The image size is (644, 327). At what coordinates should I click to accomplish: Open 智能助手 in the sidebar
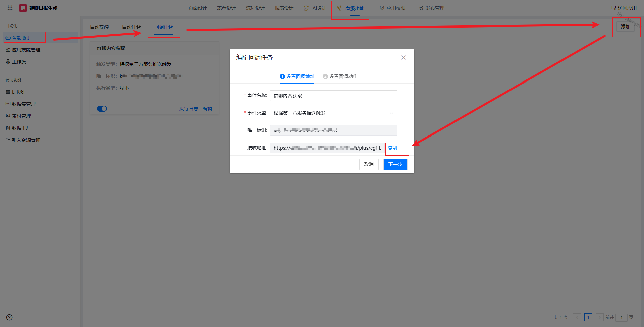[x=21, y=38]
